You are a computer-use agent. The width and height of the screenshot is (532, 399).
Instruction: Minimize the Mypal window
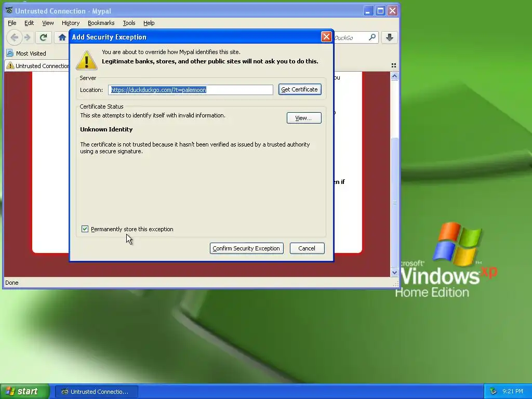[x=368, y=11]
